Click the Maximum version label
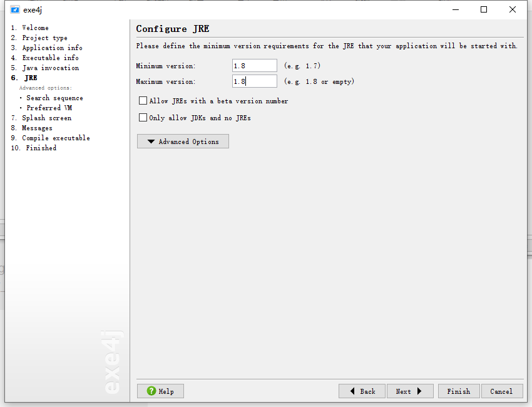Screen dimensions: 532x407 [x=166, y=81]
